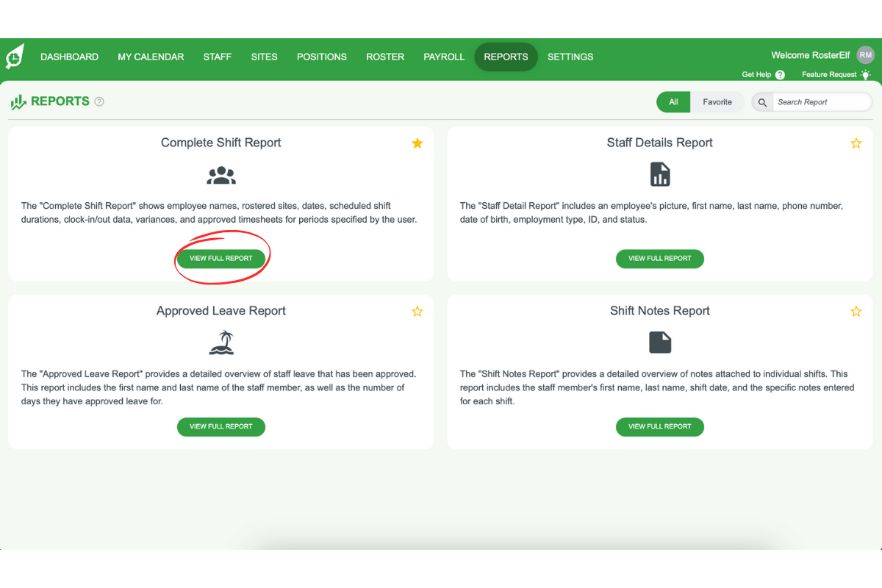Focus the Search Report field

tap(822, 102)
